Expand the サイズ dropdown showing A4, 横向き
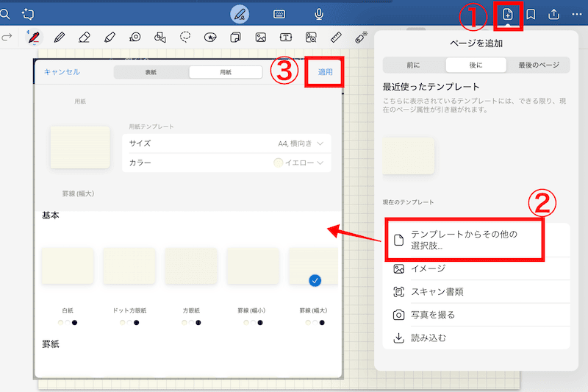 pyautogui.click(x=226, y=143)
